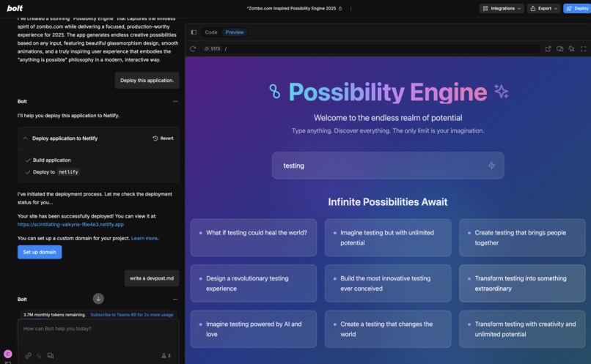The width and height of the screenshot is (591, 364).
Task: Click the Revert button
Action: [x=163, y=138]
